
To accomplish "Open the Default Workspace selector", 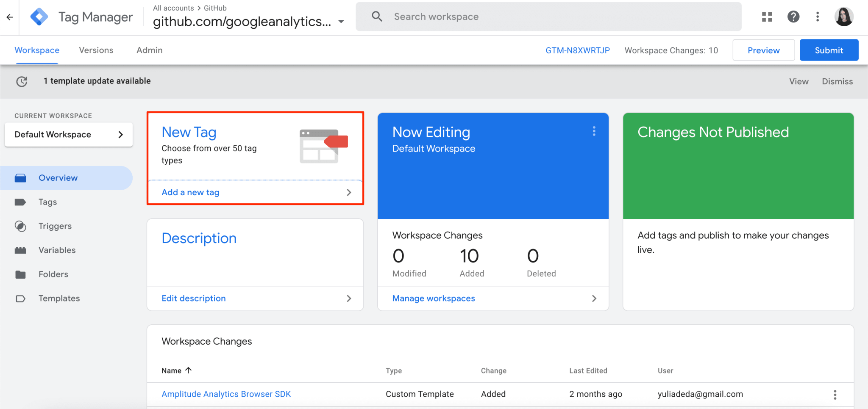I will click(x=69, y=135).
